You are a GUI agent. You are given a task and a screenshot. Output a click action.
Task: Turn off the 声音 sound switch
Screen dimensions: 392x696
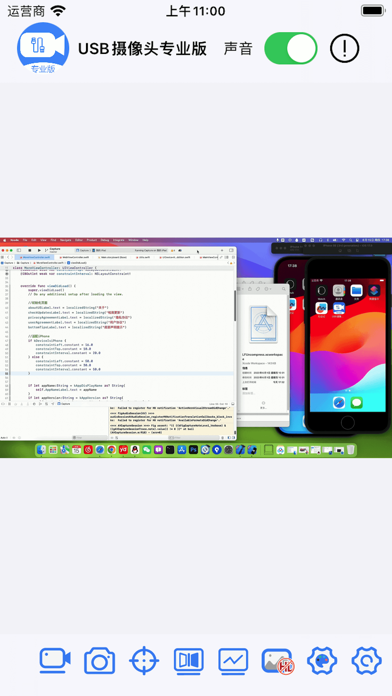pyautogui.click(x=291, y=48)
